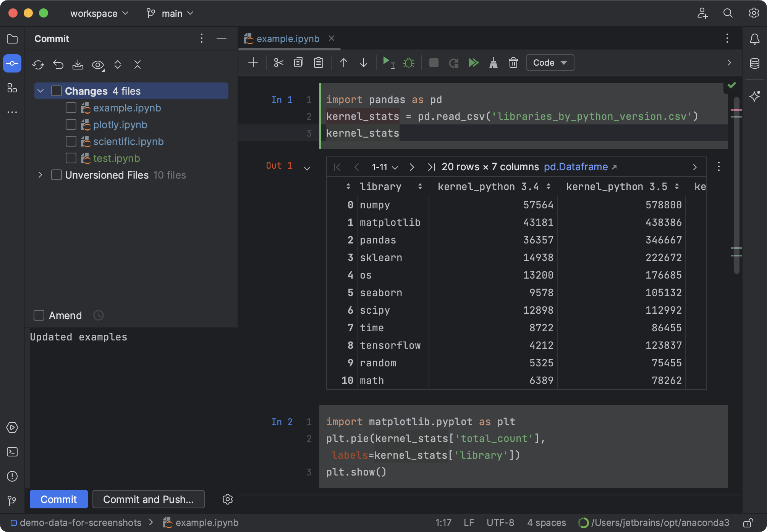
Task: Switch to the example.ipynb editor tab
Action: [288, 39]
